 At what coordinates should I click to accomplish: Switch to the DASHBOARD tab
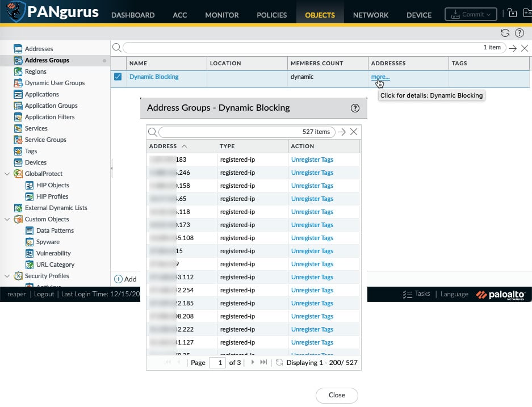click(133, 15)
